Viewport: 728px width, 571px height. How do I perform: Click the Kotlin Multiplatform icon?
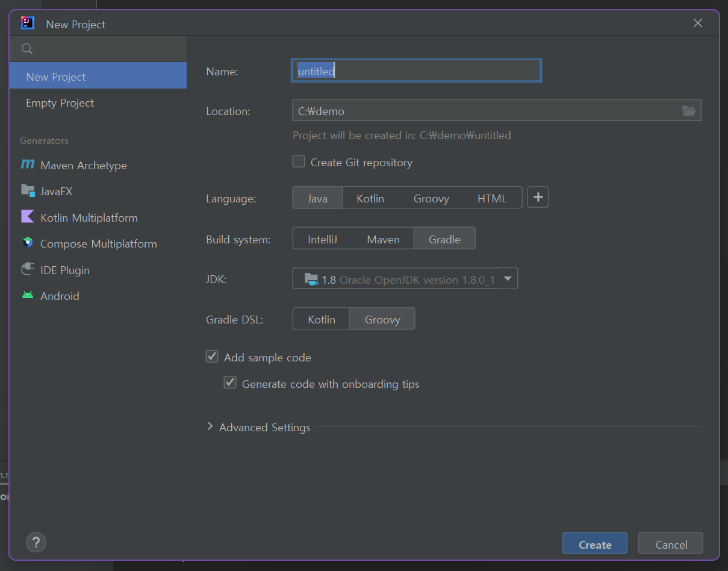[x=28, y=217]
